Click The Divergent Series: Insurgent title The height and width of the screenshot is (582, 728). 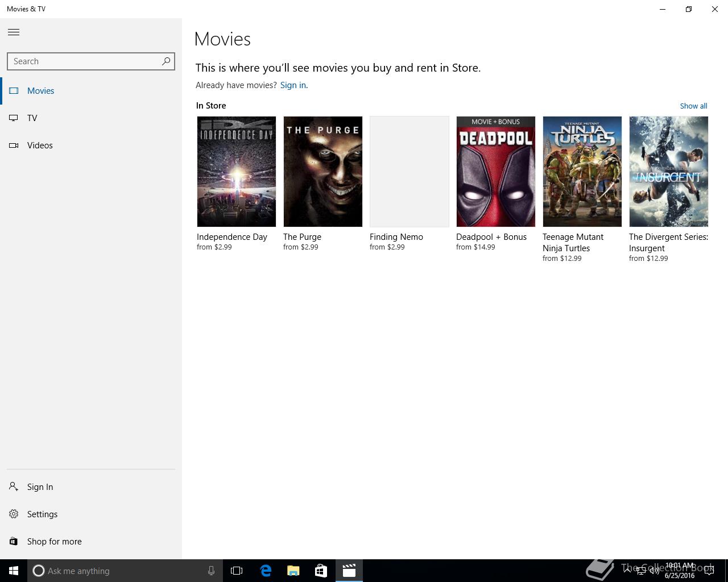tap(668, 243)
